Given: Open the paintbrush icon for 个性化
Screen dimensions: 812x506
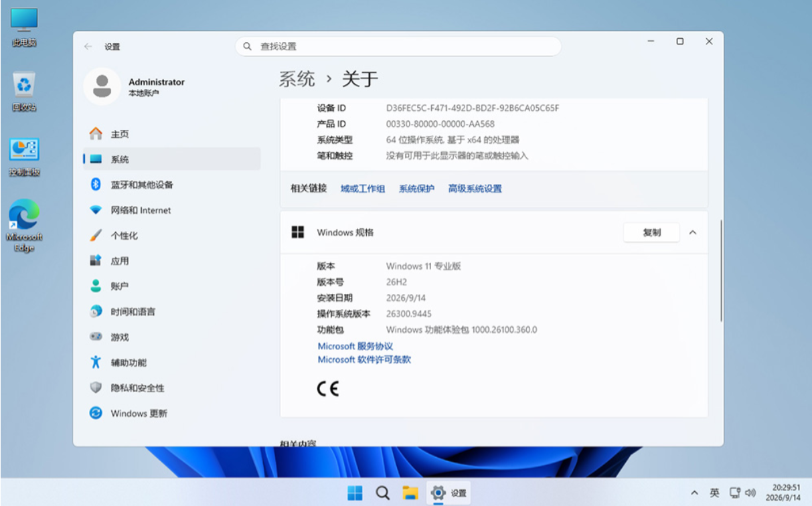Looking at the screenshot, I should tap(96, 236).
